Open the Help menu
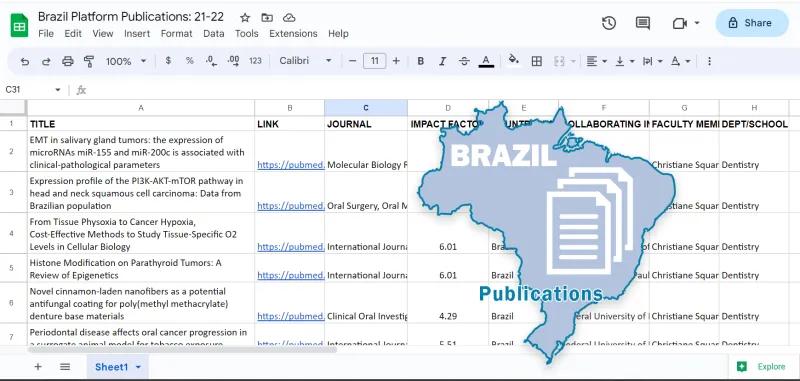Image resolution: width=800 pixels, height=381 pixels. pos(338,34)
